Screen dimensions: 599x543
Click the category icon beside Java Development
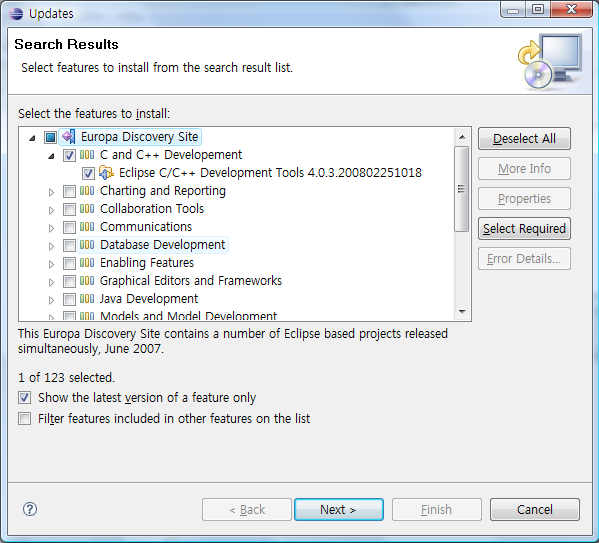click(87, 298)
